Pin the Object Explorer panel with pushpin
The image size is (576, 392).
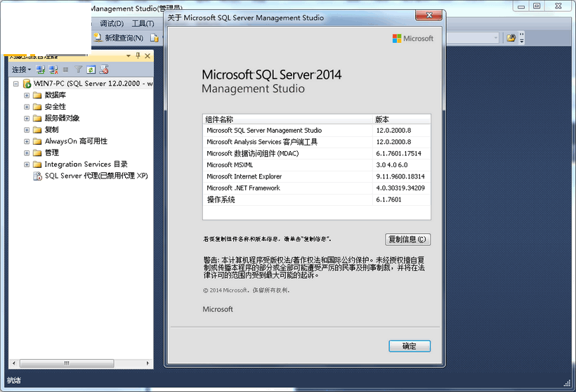138,55
